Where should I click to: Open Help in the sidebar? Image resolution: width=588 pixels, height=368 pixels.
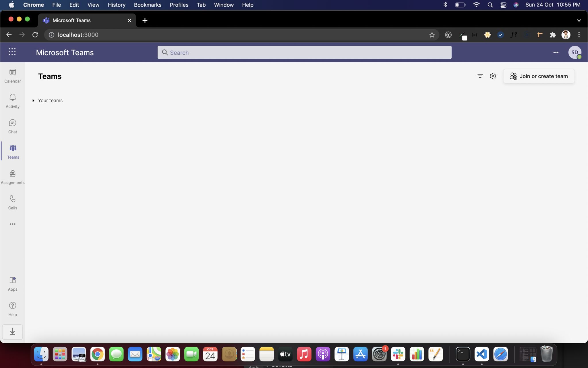click(x=13, y=309)
